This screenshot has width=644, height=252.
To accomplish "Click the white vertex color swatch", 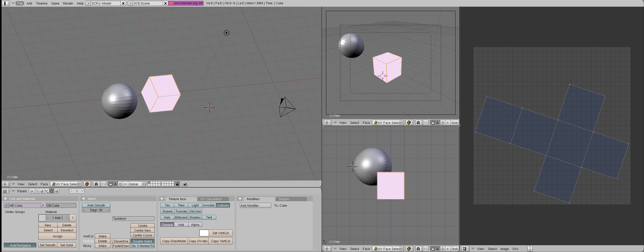I will [204, 233].
